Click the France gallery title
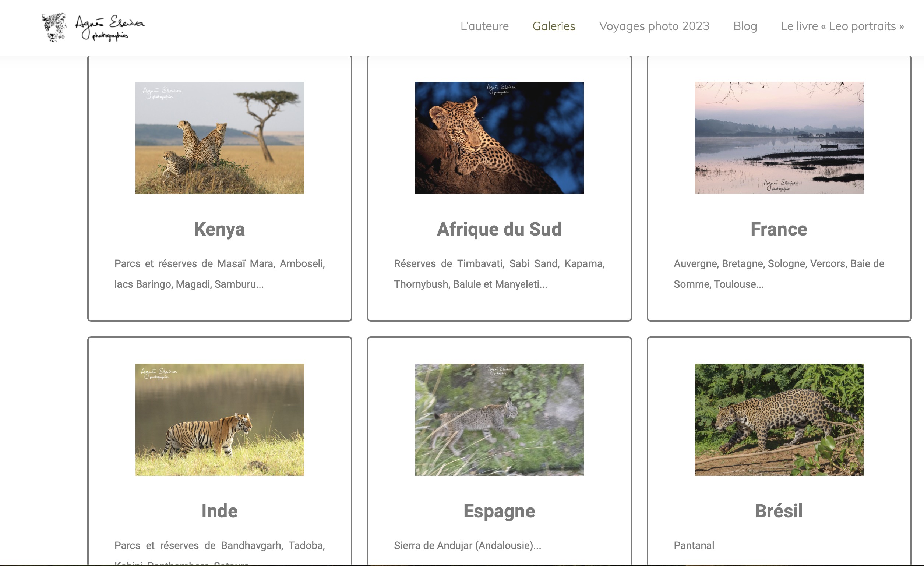The image size is (924, 566). coord(779,229)
